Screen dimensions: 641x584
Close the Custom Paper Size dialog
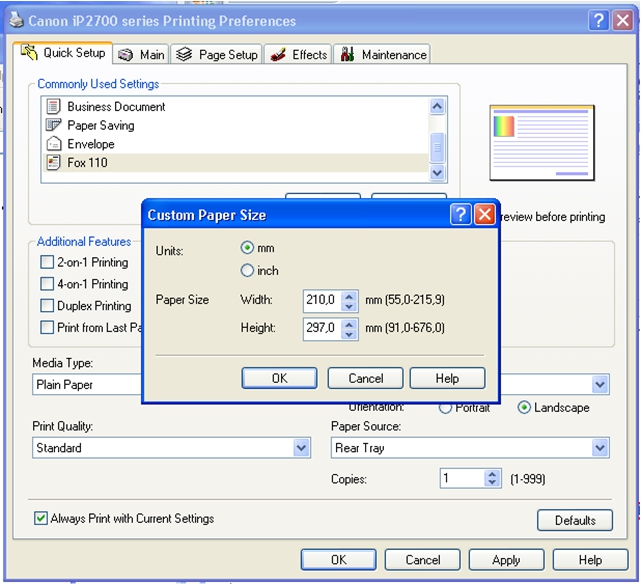[x=484, y=215]
